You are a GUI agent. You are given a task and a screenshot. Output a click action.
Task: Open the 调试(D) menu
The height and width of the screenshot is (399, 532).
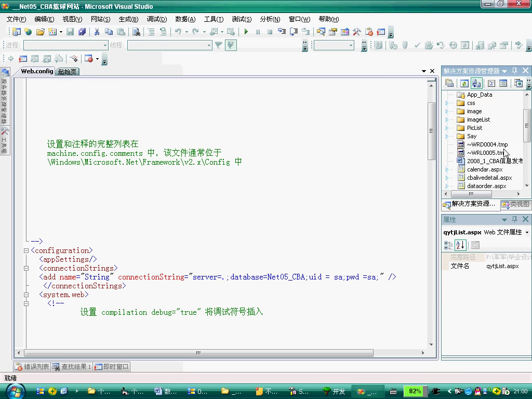click(x=157, y=19)
